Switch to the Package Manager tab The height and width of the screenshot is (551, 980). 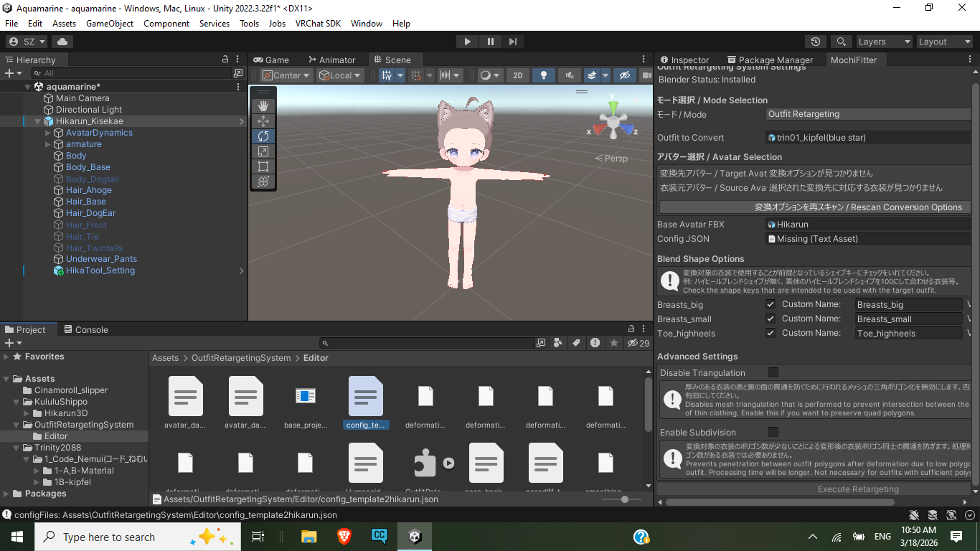point(770,60)
